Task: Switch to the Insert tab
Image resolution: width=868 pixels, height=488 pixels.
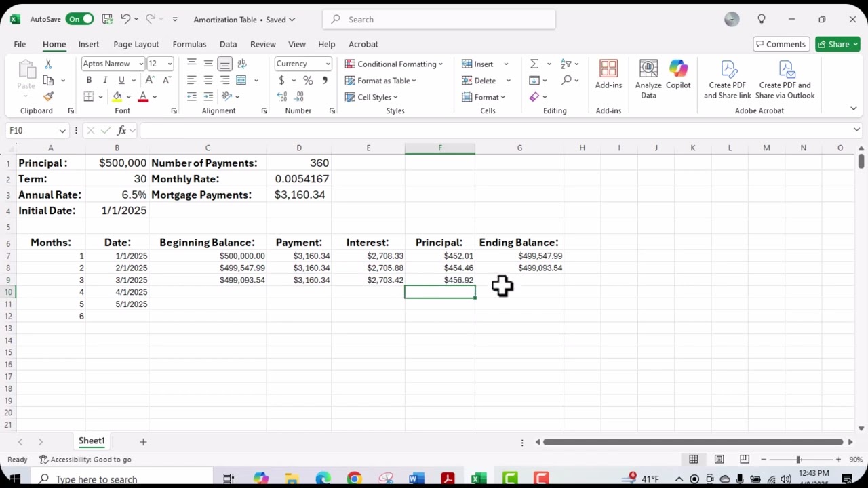Action: pyautogui.click(x=89, y=44)
